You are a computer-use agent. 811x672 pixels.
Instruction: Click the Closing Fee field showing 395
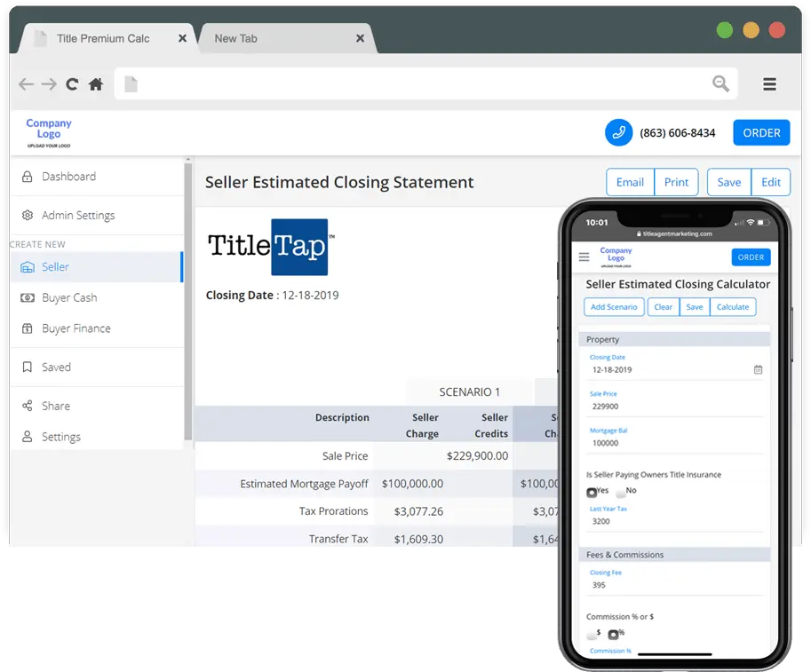676,585
